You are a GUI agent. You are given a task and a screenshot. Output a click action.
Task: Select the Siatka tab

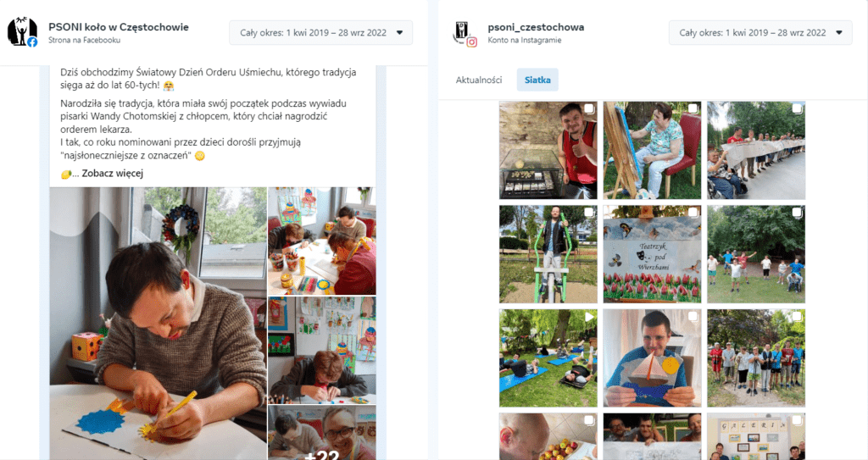coord(537,80)
